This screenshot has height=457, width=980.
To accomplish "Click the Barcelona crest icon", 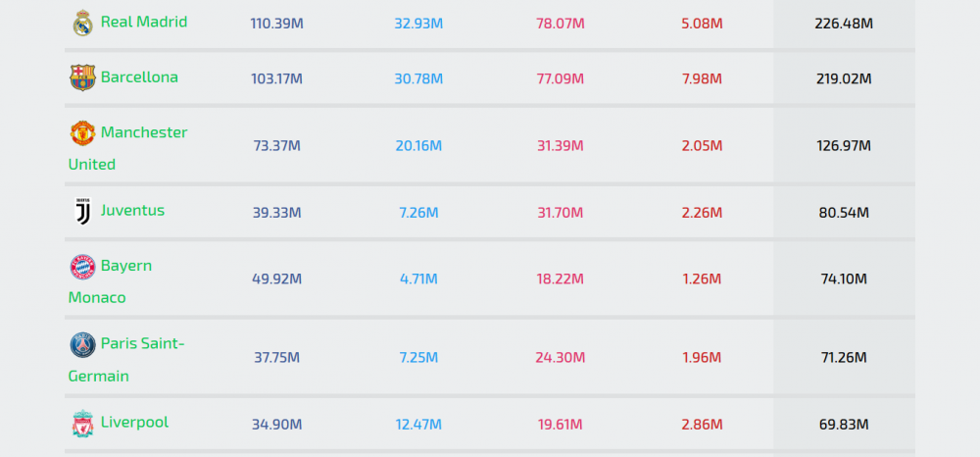I will click(82, 77).
